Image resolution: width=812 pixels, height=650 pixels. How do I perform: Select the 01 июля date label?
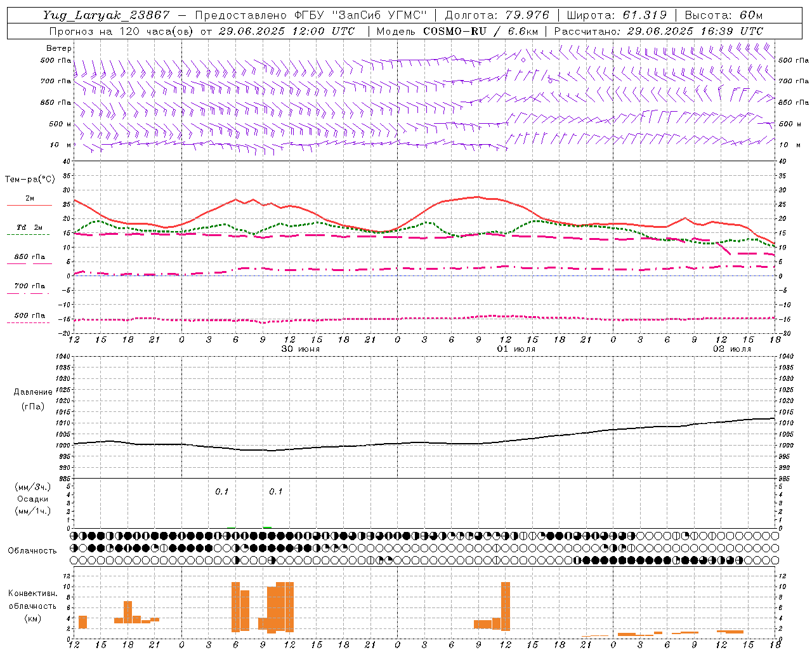(x=516, y=349)
